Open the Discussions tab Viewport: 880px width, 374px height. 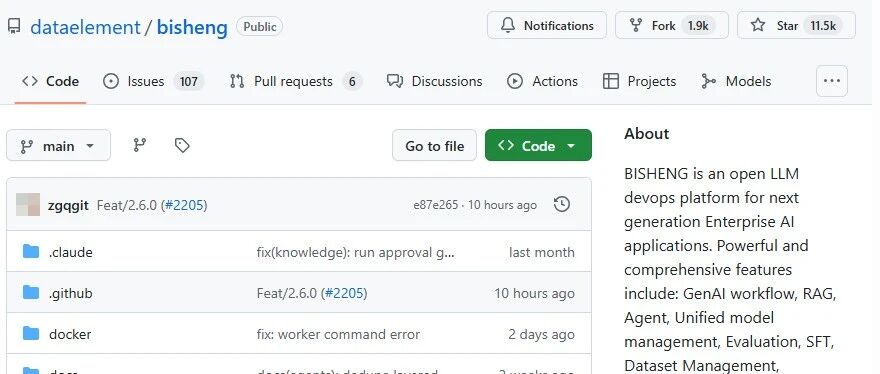[x=434, y=81]
